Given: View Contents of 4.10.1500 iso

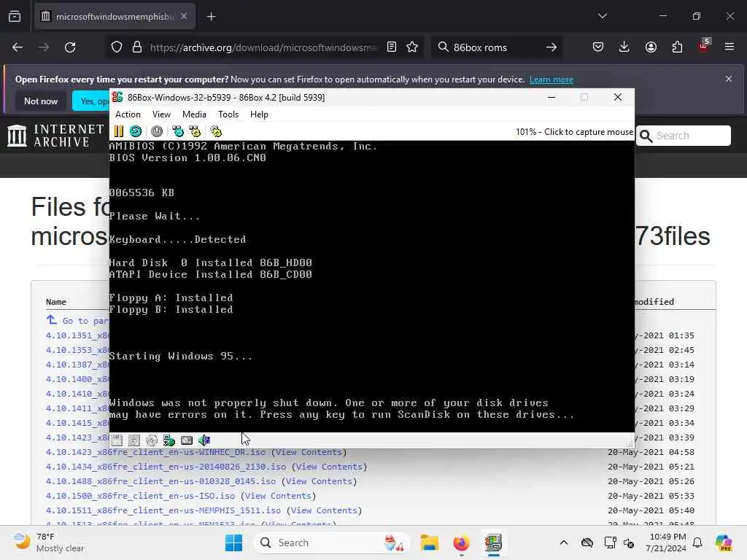Looking at the screenshot, I should click(278, 496).
